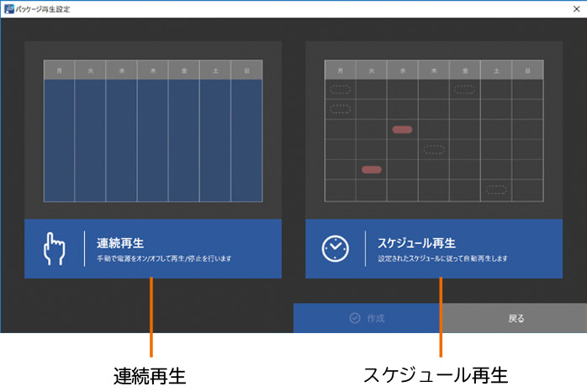This screenshot has width=587, height=392.
Task: Click the hand pointer icon for 連続再生
Action: pyautogui.click(x=55, y=249)
